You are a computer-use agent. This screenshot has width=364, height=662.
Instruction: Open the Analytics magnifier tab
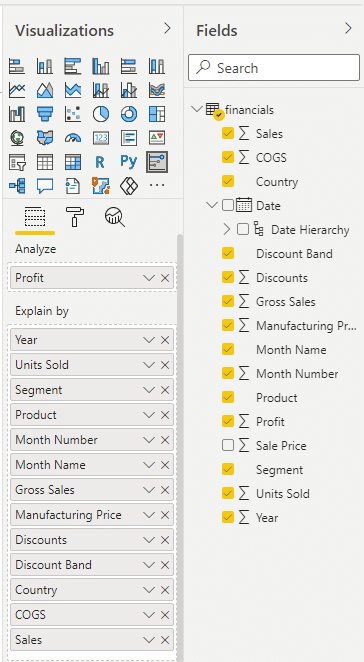[x=115, y=217]
